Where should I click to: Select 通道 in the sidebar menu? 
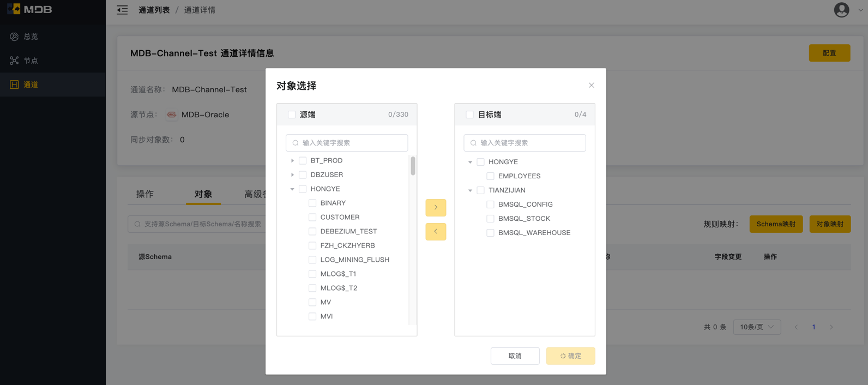coord(53,85)
